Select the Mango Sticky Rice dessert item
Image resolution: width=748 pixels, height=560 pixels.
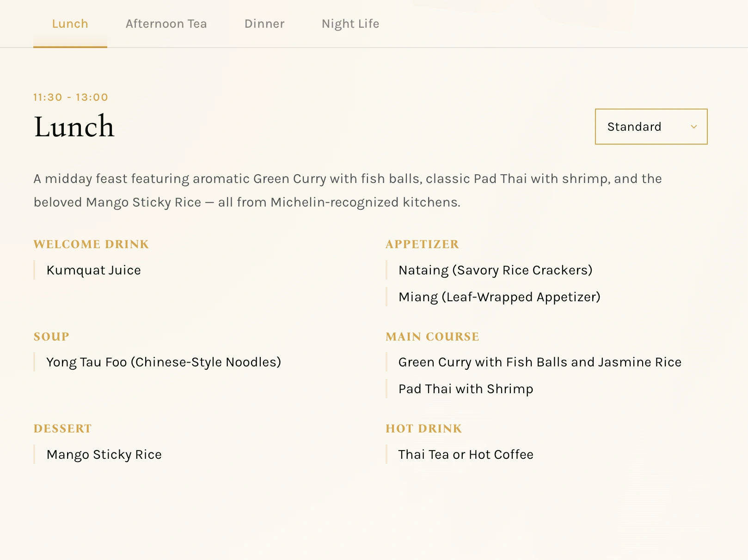(104, 455)
